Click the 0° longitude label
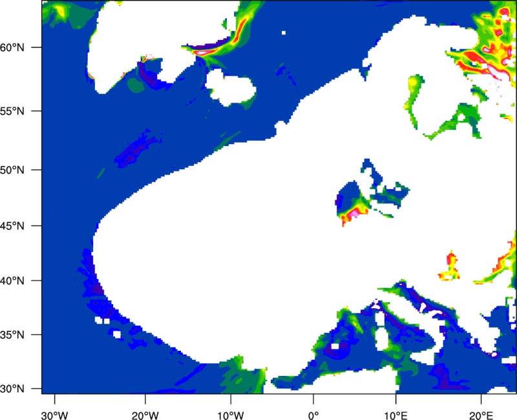The width and height of the screenshot is (517, 420). [x=313, y=415]
